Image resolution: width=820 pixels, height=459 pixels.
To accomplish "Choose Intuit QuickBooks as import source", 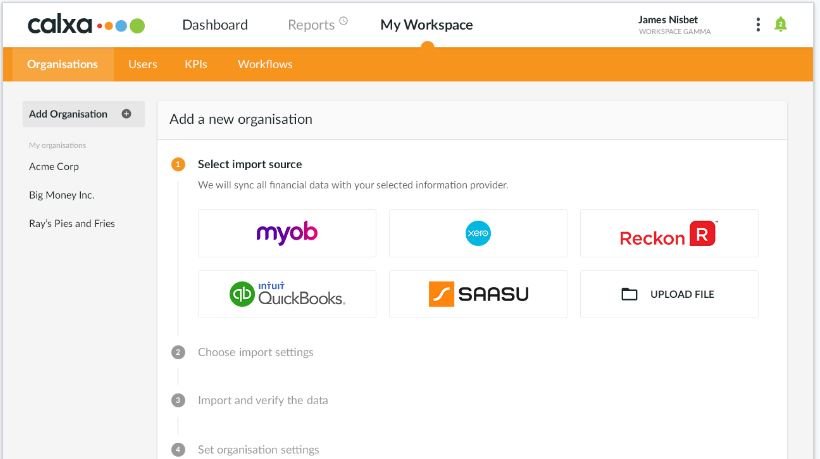I will [x=287, y=294].
